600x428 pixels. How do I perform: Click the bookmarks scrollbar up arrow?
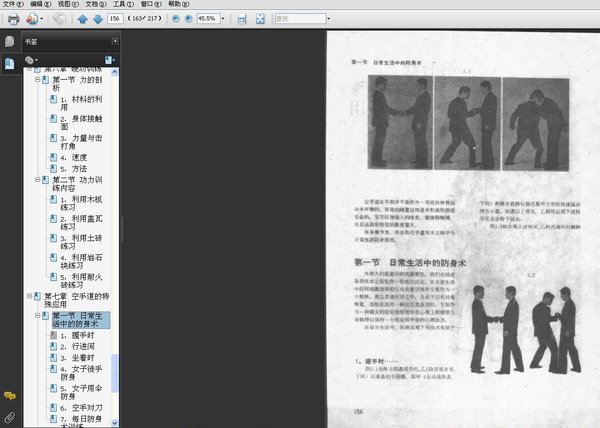tap(114, 72)
